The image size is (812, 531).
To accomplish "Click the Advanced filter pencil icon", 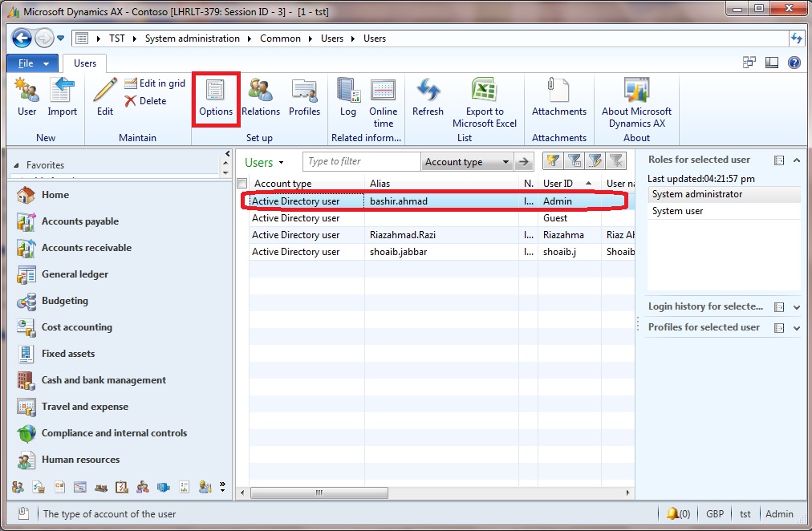I will point(595,161).
